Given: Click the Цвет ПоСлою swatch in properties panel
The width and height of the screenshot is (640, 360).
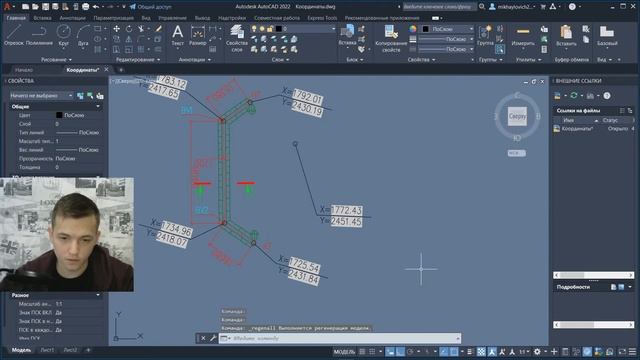Looking at the screenshot, I should (59, 115).
